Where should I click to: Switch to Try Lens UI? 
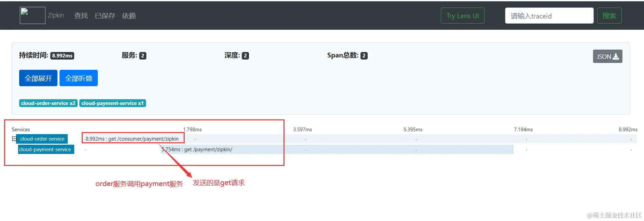click(463, 16)
